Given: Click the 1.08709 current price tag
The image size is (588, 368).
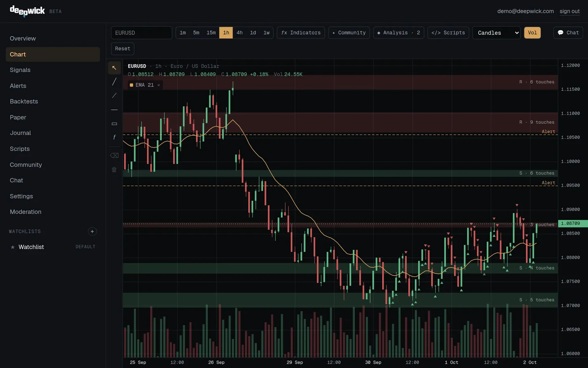Looking at the screenshot, I should (x=573, y=224).
